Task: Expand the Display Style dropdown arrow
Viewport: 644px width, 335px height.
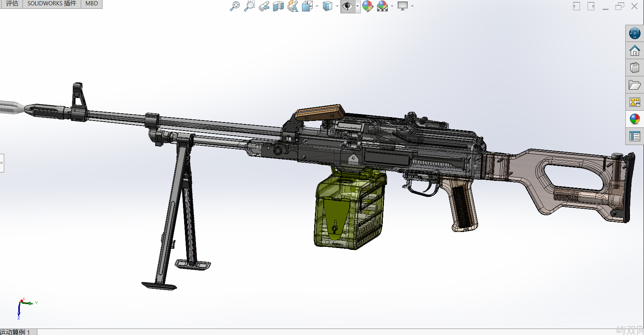Action: coord(337,6)
